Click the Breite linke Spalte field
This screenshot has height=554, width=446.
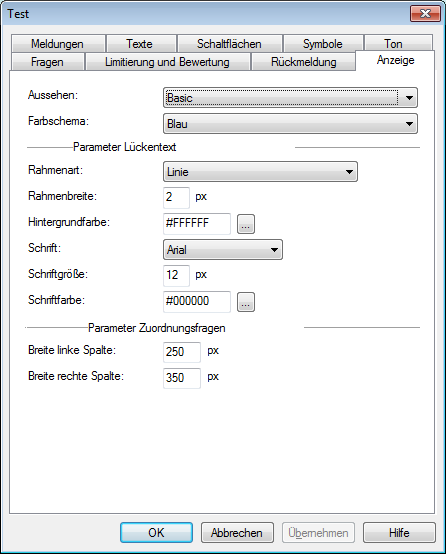(x=182, y=352)
